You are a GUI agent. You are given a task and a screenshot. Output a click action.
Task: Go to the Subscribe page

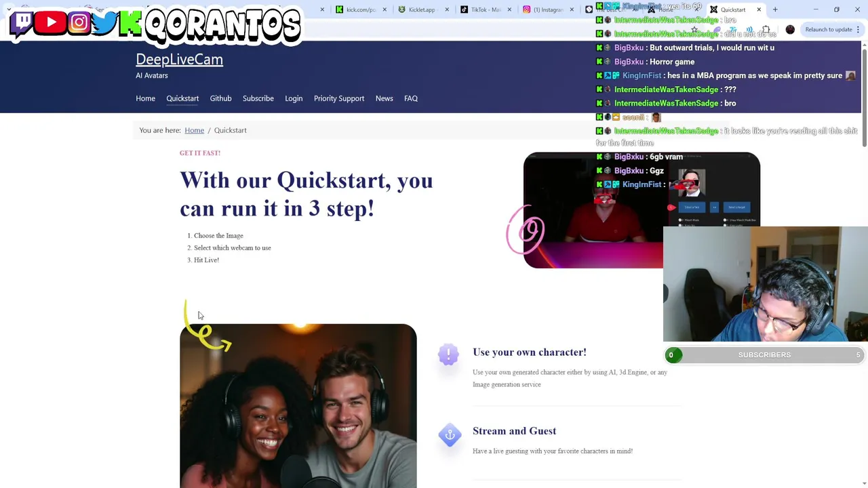pos(258,98)
